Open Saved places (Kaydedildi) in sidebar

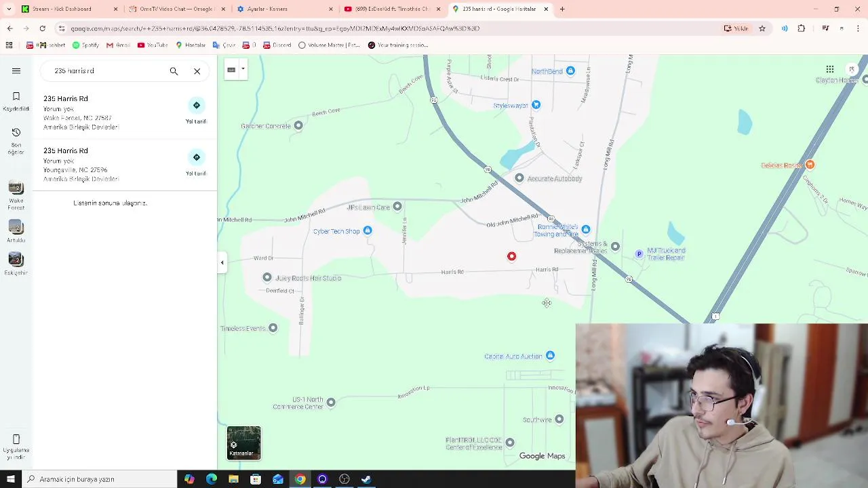pyautogui.click(x=16, y=101)
